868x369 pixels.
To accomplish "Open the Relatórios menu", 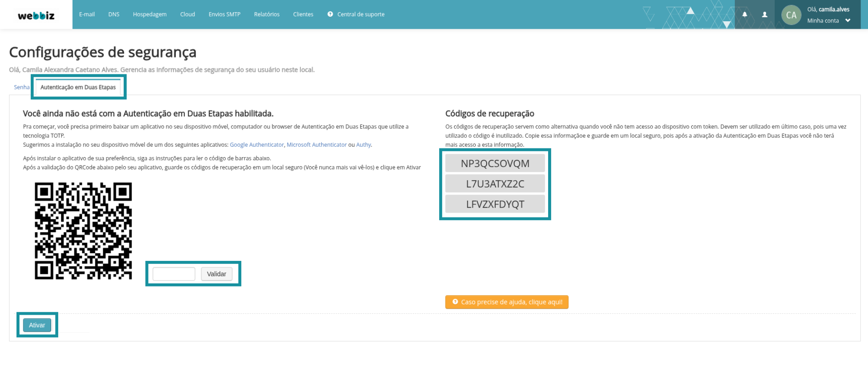I will 266,14.
